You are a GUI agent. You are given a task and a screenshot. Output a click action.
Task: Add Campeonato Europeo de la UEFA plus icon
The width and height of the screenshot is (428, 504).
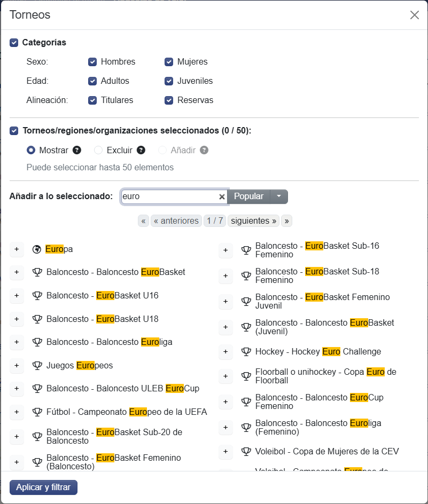tap(17, 412)
